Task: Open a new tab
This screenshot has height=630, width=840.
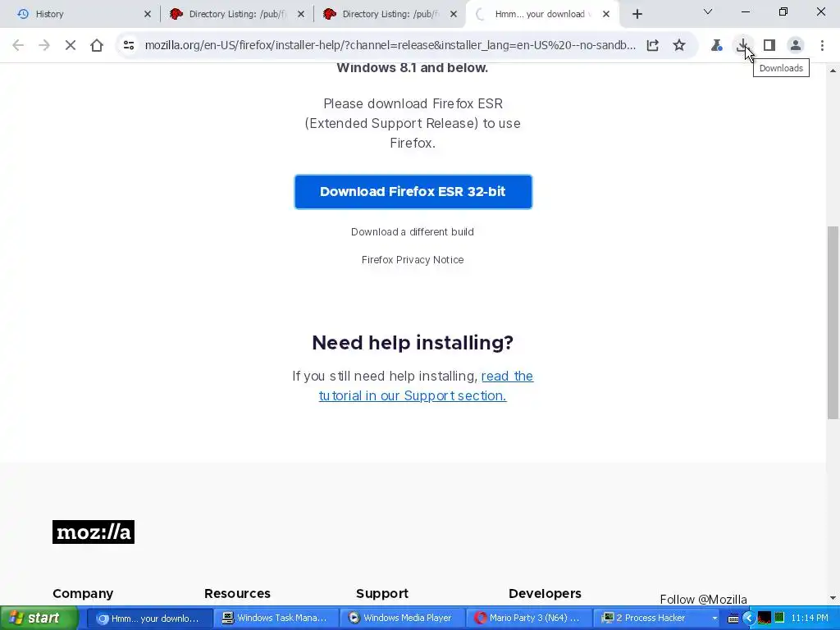Action: click(637, 15)
